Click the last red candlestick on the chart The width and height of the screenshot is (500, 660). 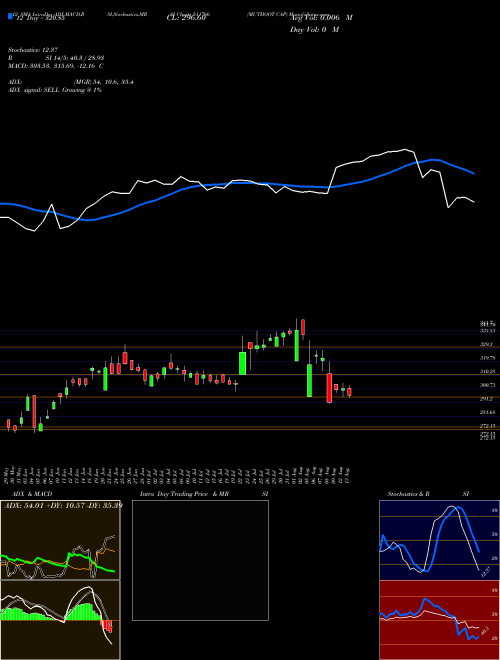click(x=349, y=391)
